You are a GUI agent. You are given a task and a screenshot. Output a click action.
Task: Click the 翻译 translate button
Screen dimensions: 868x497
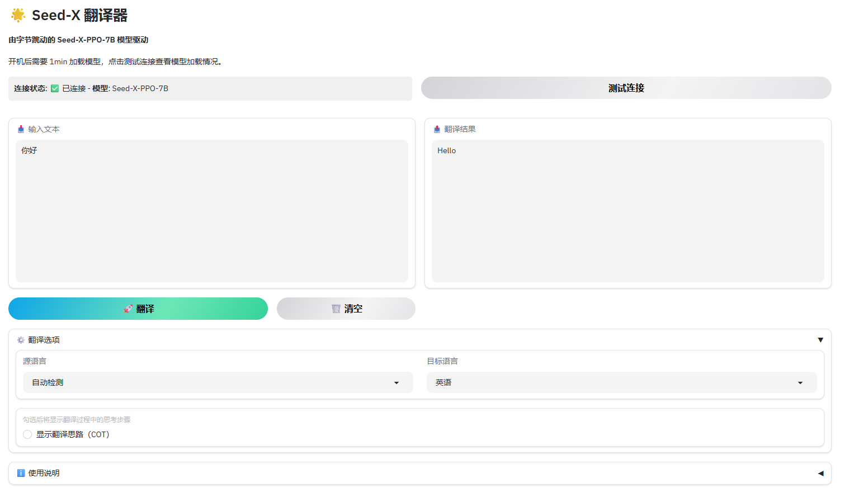pos(138,309)
